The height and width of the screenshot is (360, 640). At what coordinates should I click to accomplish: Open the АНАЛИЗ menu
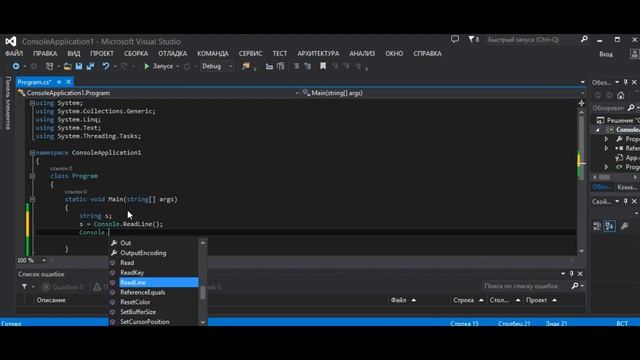362,53
